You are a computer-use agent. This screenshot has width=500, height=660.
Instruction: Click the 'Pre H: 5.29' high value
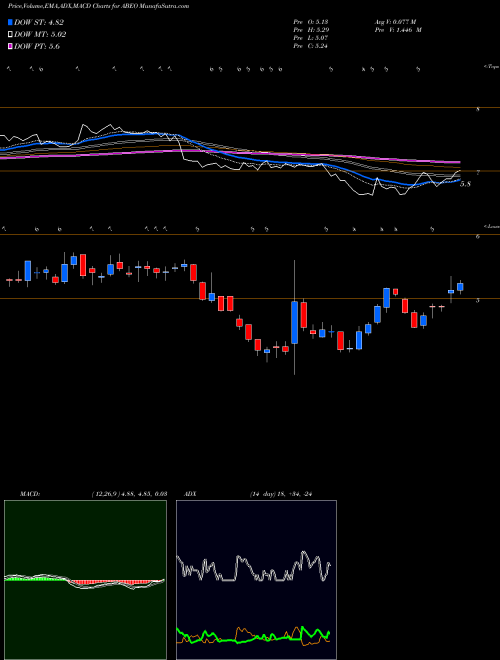[311, 30]
